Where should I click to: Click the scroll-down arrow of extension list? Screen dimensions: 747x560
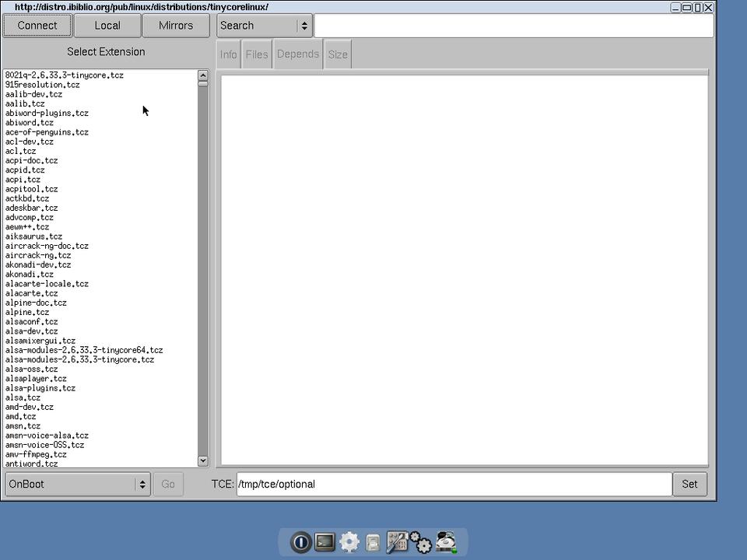pyautogui.click(x=203, y=460)
